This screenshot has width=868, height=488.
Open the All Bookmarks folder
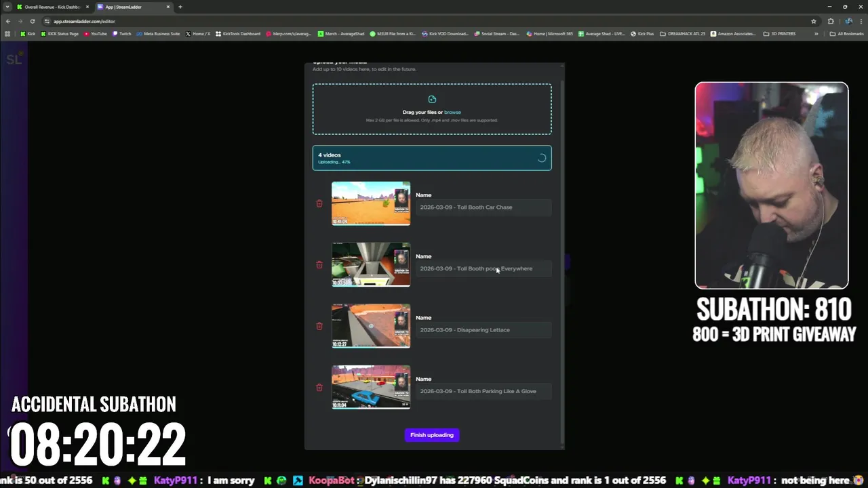pyautogui.click(x=847, y=33)
